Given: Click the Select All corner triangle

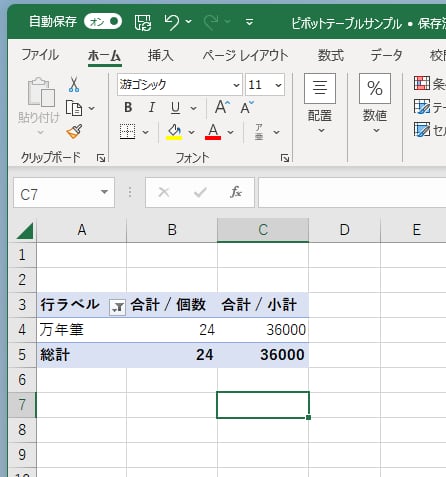Looking at the screenshot, I should (25, 231).
